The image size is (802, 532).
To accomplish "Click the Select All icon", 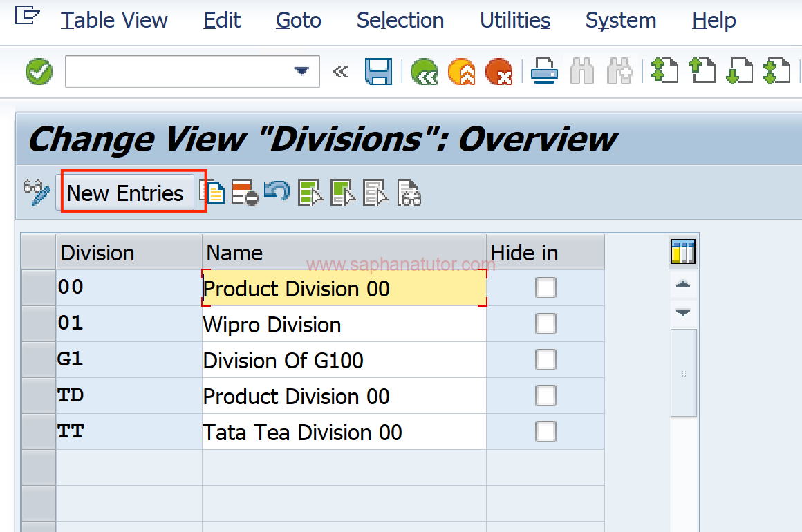I will [310, 192].
